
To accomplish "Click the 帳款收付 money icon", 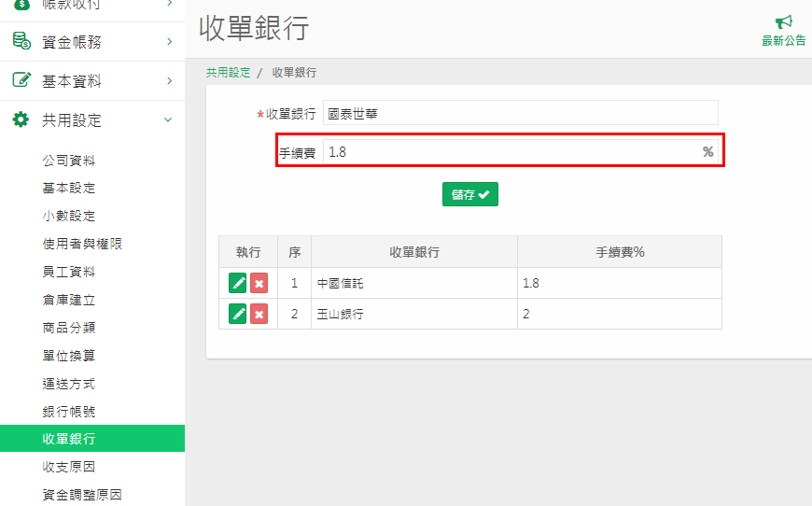I will tap(21, 5).
